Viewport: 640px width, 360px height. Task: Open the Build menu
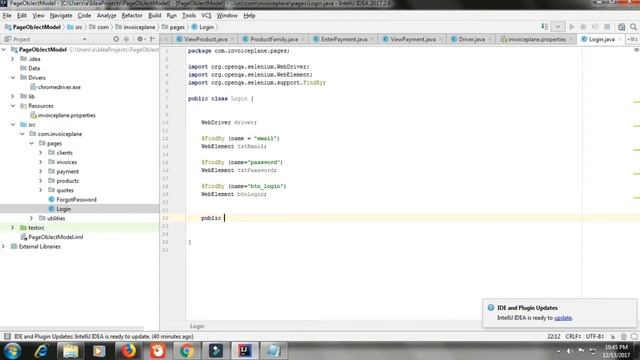[155, 16]
